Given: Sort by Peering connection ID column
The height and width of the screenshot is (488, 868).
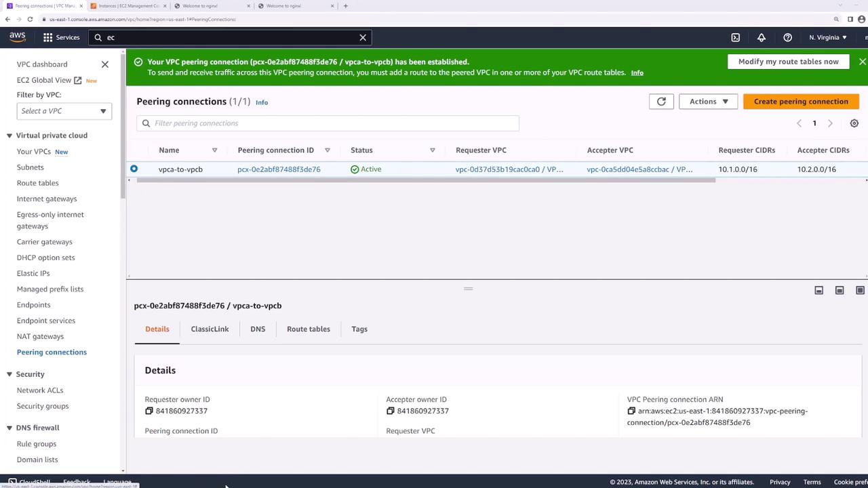Looking at the screenshot, I should 328,150.
